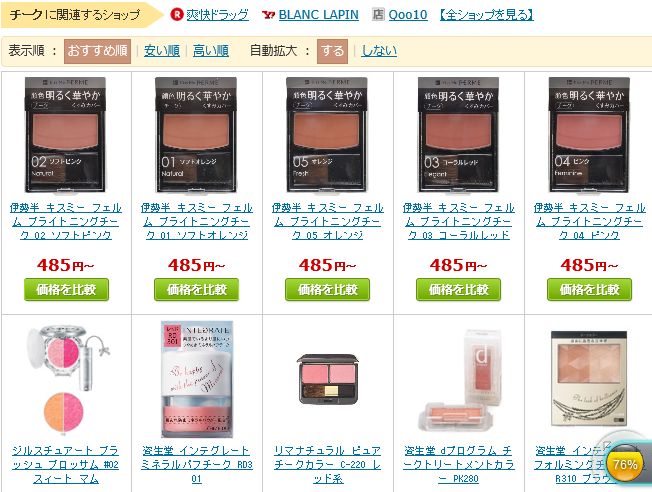Image resolution: width=652 pixels, height=492 pixels.
Task: Sort by 安い順 (cheapest first)
Action: 162,51
